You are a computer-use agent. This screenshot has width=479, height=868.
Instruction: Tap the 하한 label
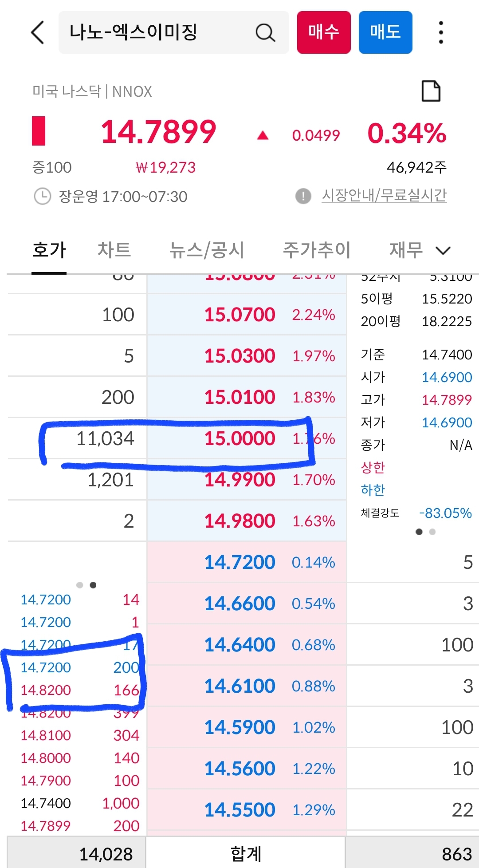373,490
